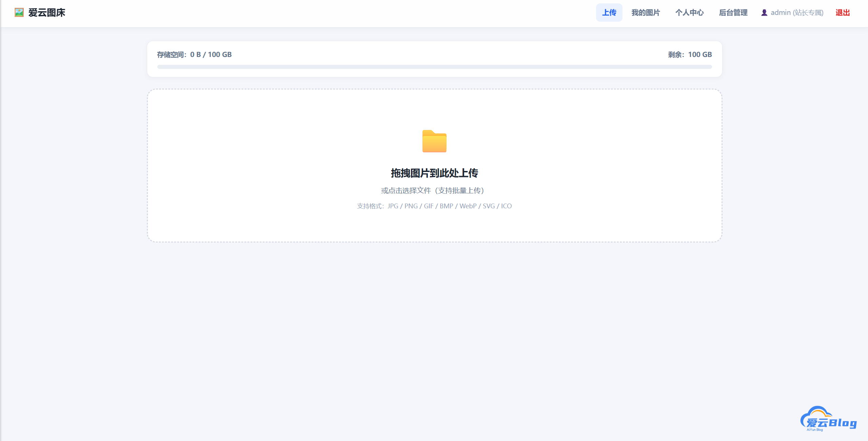The image size is (868, 441).
Task: Click the storage usage progress bar
Action: tap(434, 67)
